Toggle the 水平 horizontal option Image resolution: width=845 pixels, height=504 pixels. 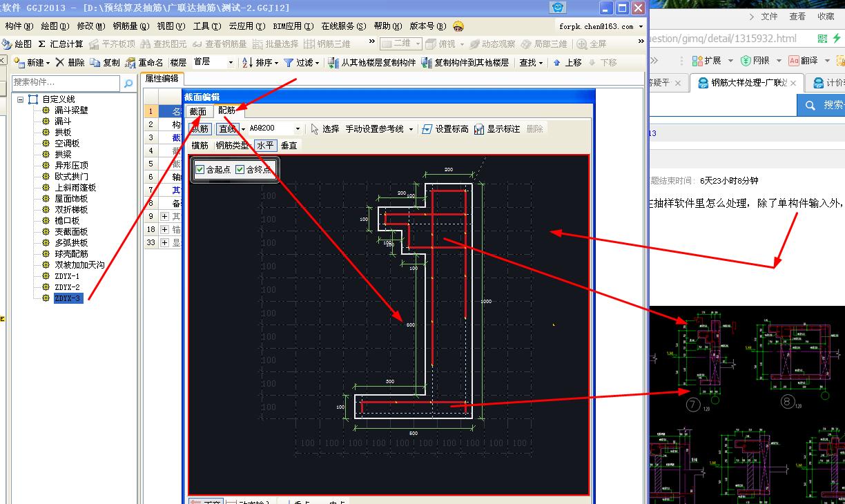265,145
